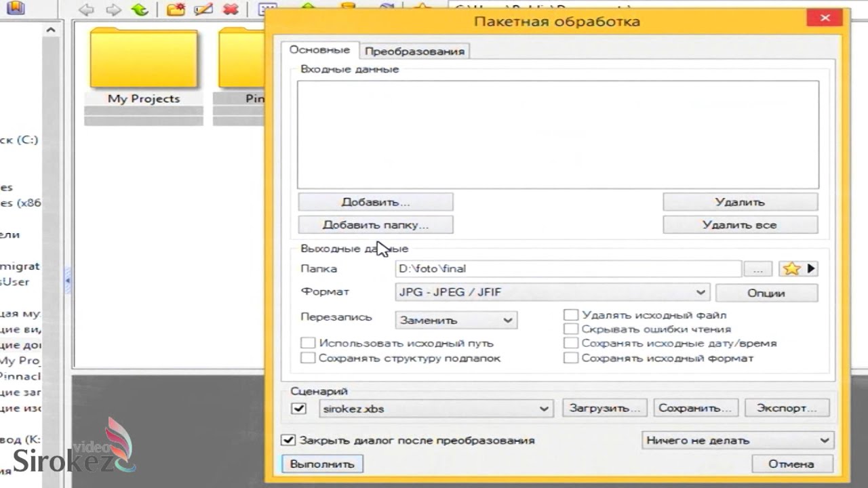Click the Папка path input field
This screenshot has width=868, height=488.
568,268
